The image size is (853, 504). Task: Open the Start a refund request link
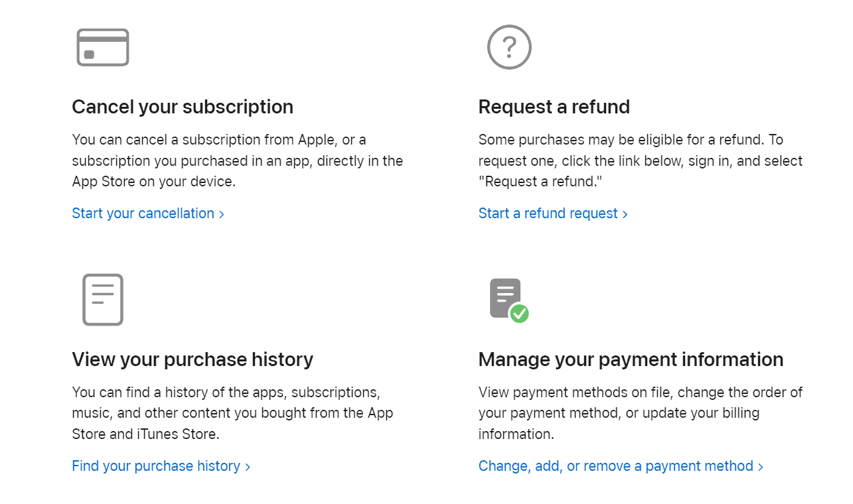553,214
